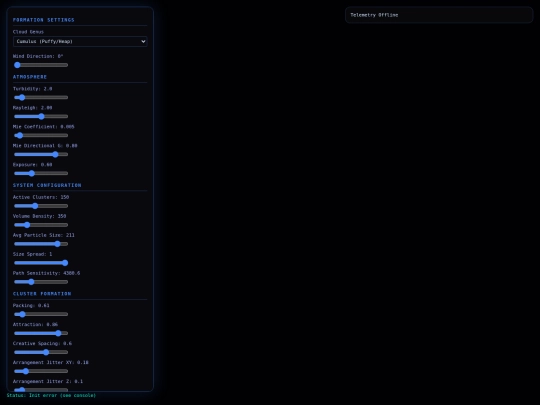Click the System Configuration heading
This screenshot has height=405, width=540.
(47, 185)
